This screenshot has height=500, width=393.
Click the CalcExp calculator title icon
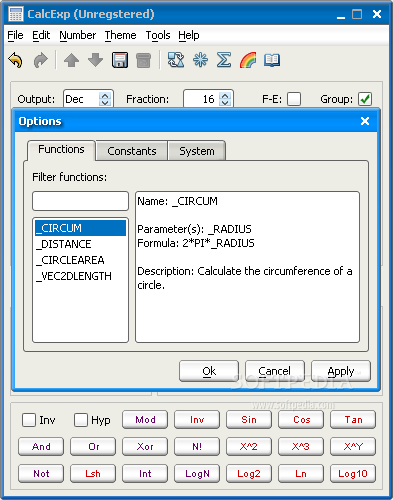click(x=16, y=14)
